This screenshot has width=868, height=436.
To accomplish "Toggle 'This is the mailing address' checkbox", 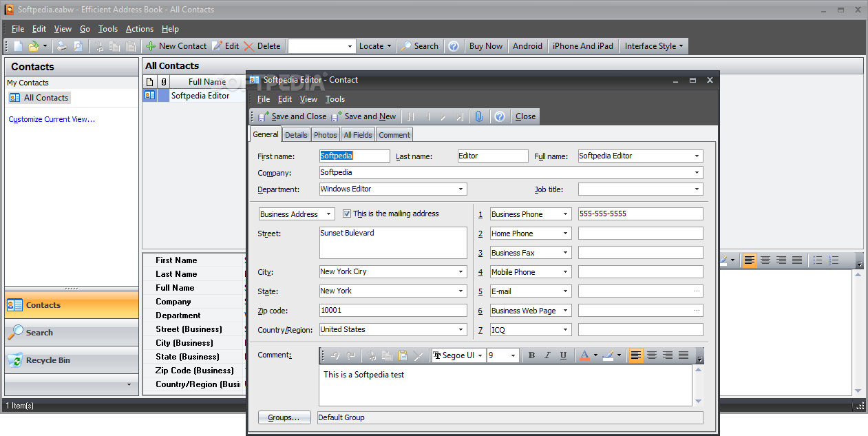I will coord(347,214).
